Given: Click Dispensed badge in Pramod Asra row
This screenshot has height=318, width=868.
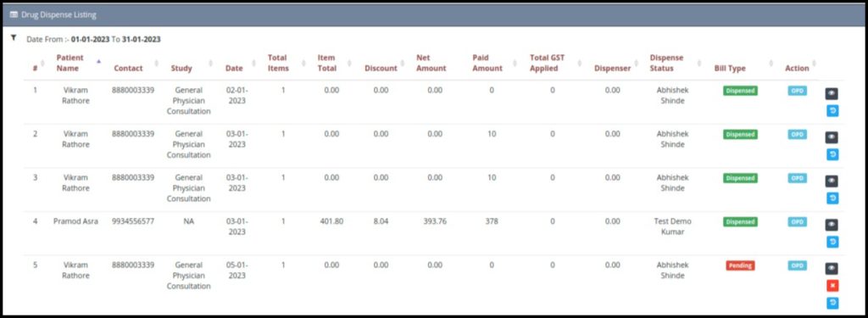Looking at the screenshot, I should click(x=740, y=221).
